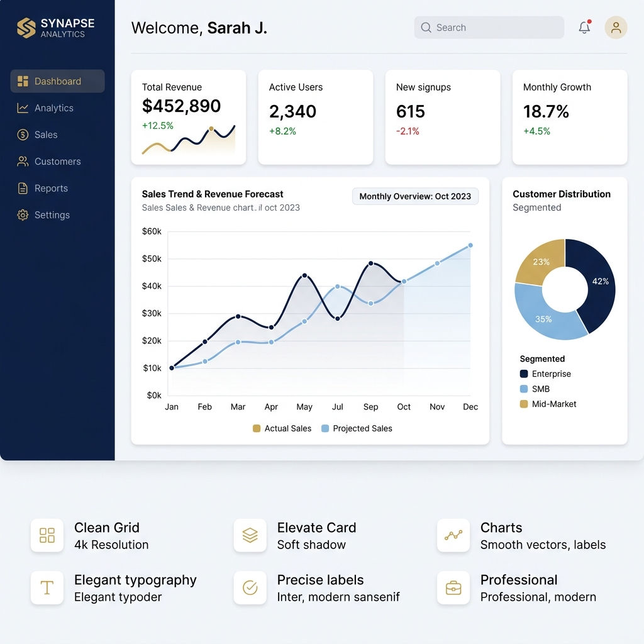The image size is (644, 644).
Task: Click the Welcome, Sarah J. heading
Action: (199, 28)
